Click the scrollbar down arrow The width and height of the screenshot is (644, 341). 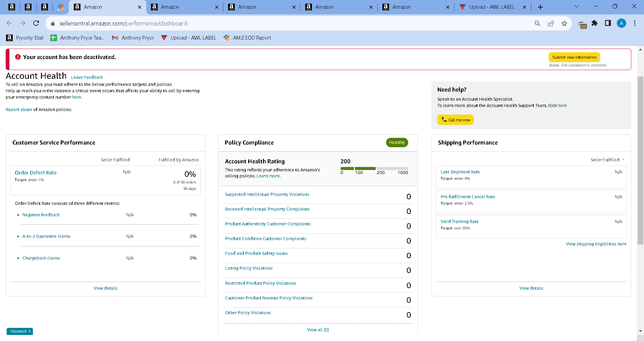tap(640, 331)
